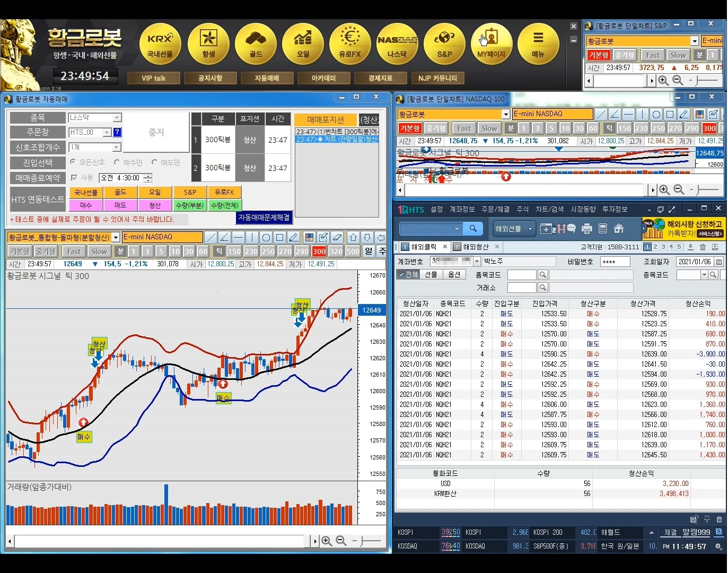The height and width of the screenshot is (573, 728).
Task: Click the blue question mark help icon
Action: click(x=117, y=132)
